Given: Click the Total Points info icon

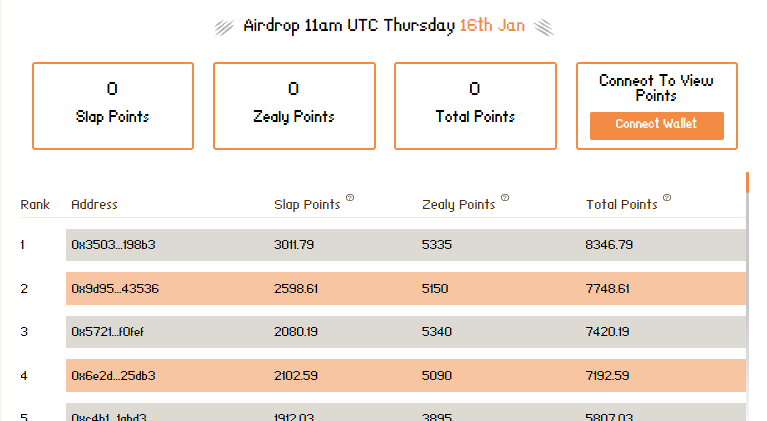Looking at the screenshot, I should [667, 198].
